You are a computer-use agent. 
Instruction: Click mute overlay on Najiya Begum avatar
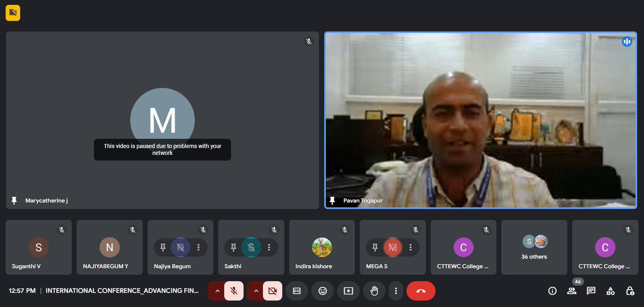tap(181, 247)
